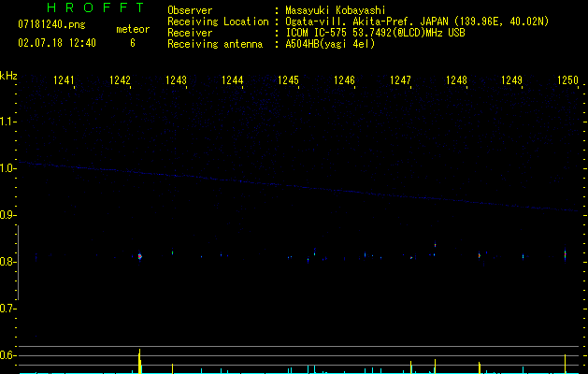Click the HROFFT title text
588x374 pixels.
[96, 7]
